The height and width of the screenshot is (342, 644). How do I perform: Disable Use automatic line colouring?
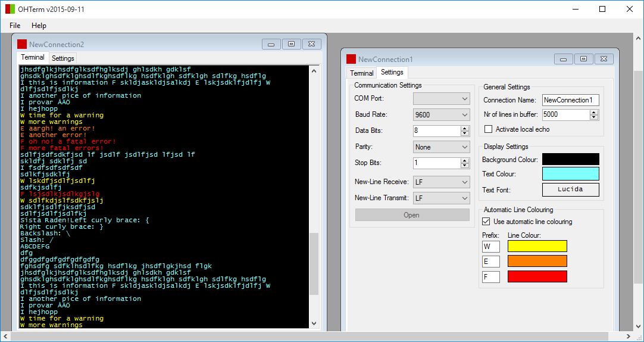(486, 222)
